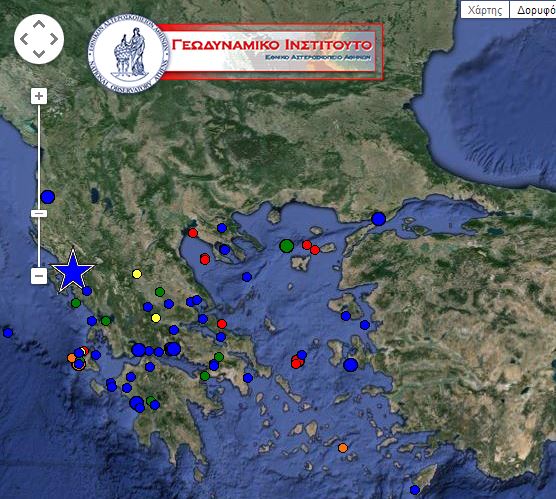The width and height of the screenshot is (556, 499).
Task: Zoom out with the minus button
Action: (x=39, y=276)
